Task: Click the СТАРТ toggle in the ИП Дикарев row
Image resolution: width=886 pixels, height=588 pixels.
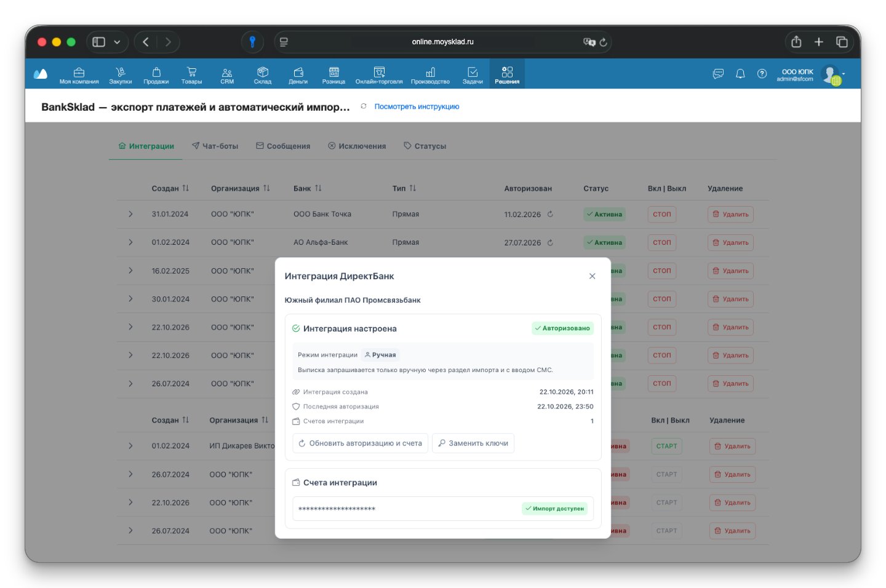Action: tap(666, 446)
